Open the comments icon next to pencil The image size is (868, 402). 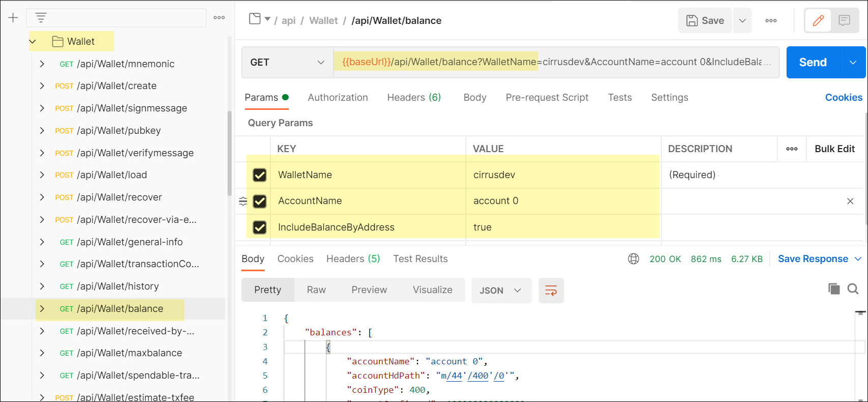[x=844, y=20]
